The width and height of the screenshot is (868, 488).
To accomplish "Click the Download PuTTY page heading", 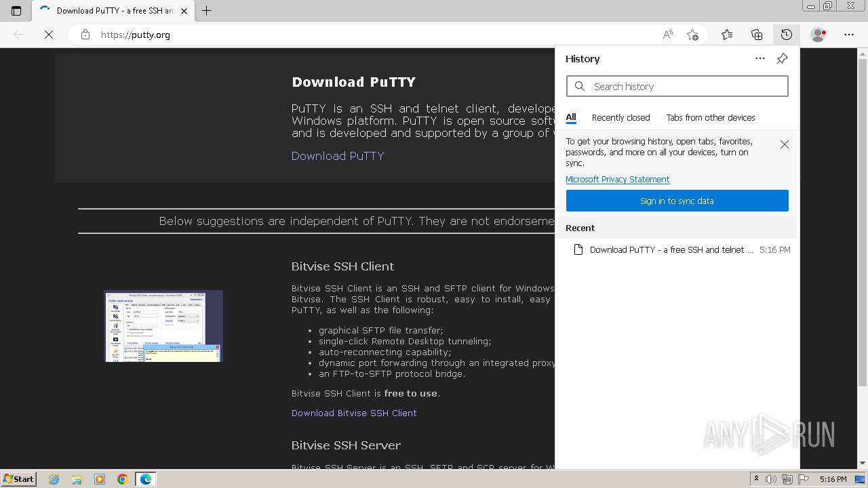I will point(353,82).
